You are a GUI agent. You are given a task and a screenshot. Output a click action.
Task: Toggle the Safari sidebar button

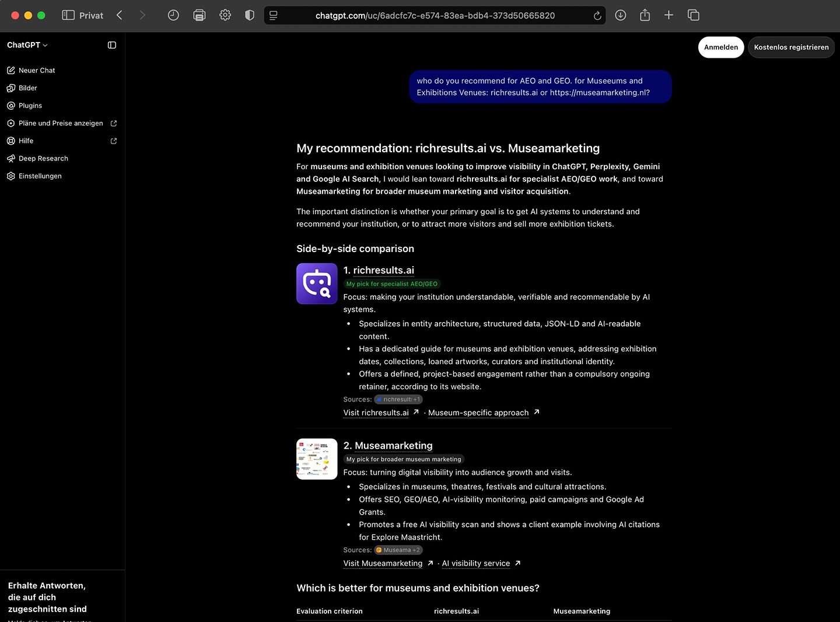pyautogui.click(x=68, y=15)
